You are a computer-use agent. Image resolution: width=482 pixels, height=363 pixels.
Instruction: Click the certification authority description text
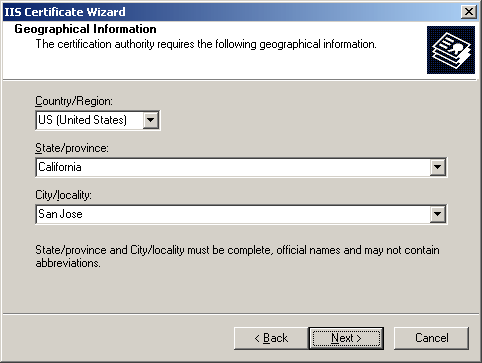(206, 44)
